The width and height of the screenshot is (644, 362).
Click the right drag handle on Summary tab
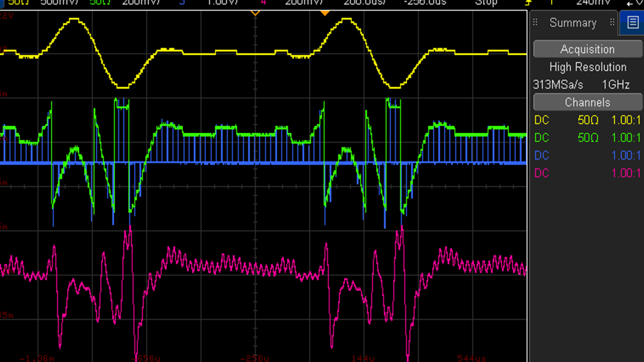coord(612,22)
